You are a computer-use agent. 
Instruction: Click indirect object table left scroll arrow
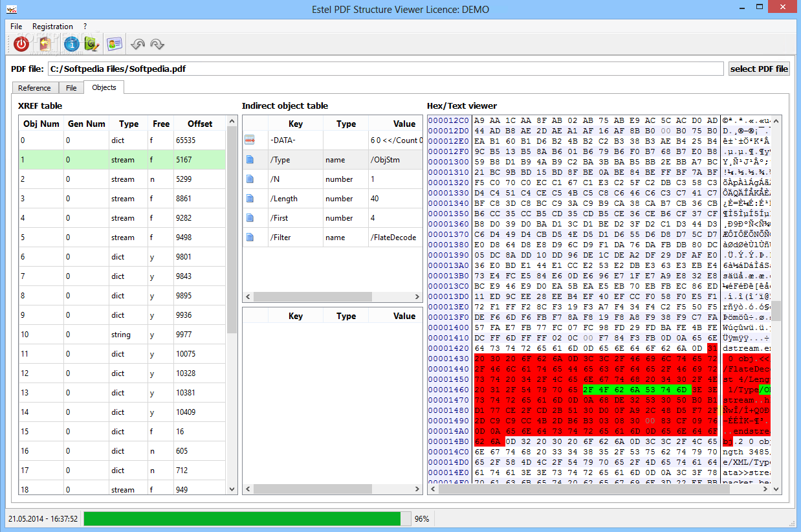(248, 296)
